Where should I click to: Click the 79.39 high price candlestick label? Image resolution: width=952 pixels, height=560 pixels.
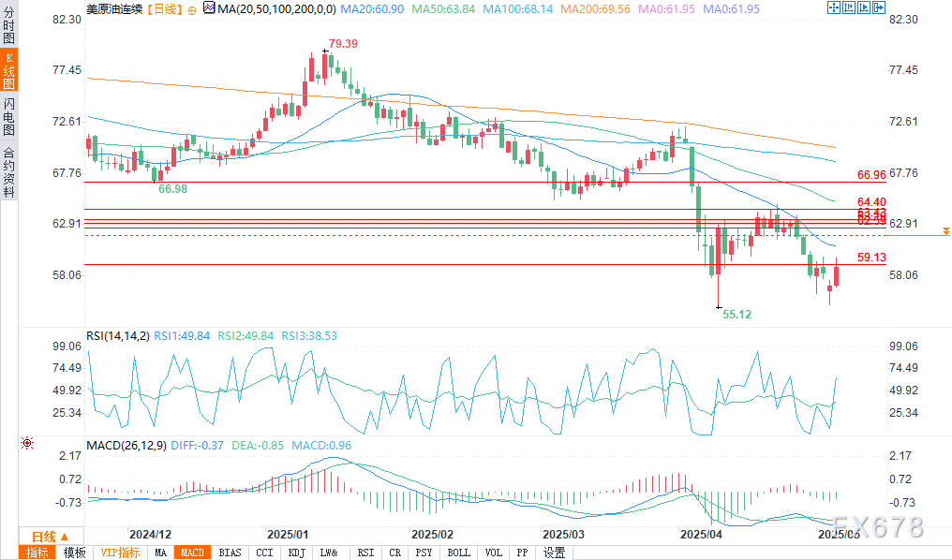point(343,44)
